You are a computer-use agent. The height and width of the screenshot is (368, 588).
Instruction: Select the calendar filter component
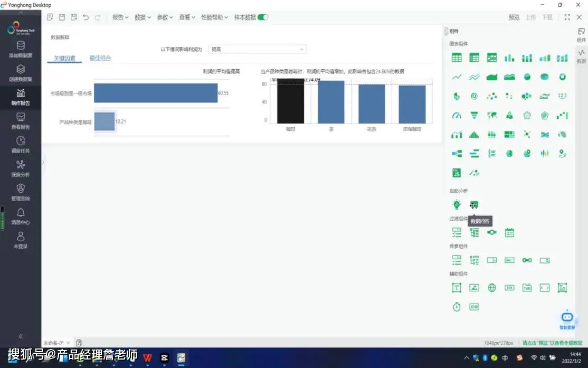coord(509,232)
